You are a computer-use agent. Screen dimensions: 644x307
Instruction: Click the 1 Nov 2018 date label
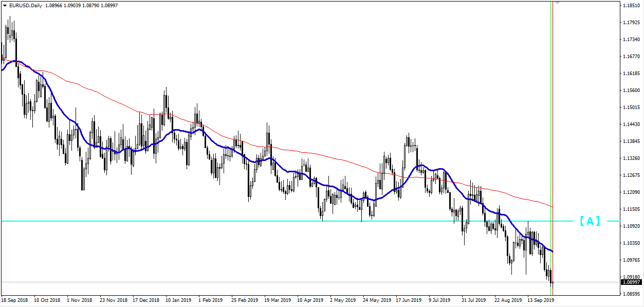click(80, 300)
